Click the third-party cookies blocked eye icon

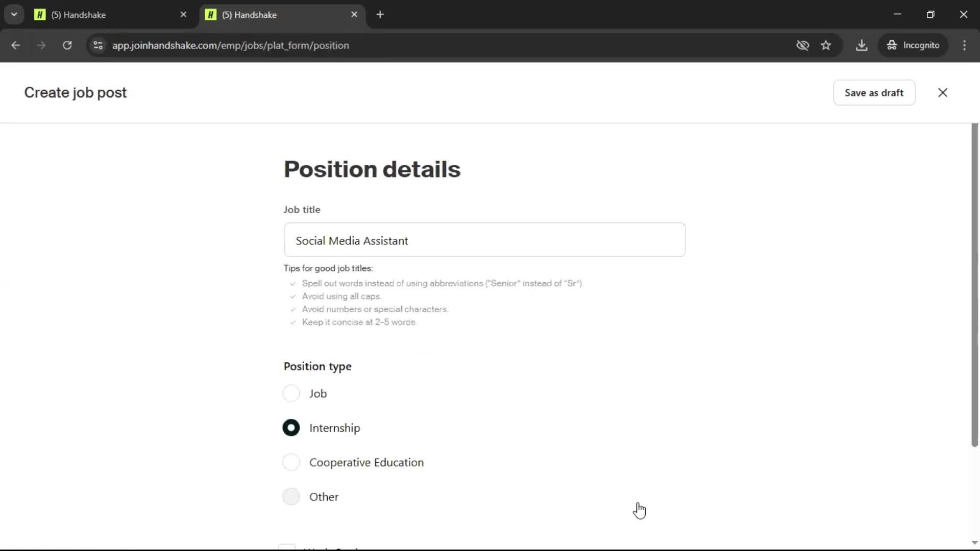802,45
